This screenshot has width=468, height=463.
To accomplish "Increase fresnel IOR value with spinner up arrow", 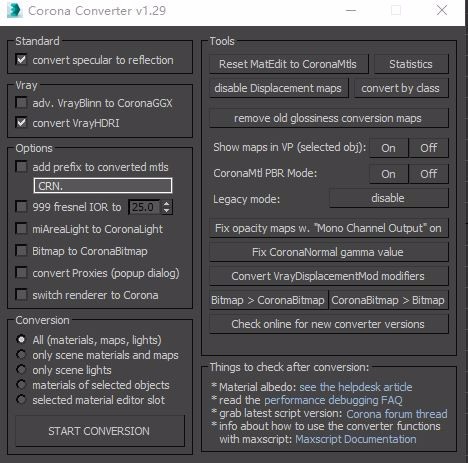I will click(167, 203).
